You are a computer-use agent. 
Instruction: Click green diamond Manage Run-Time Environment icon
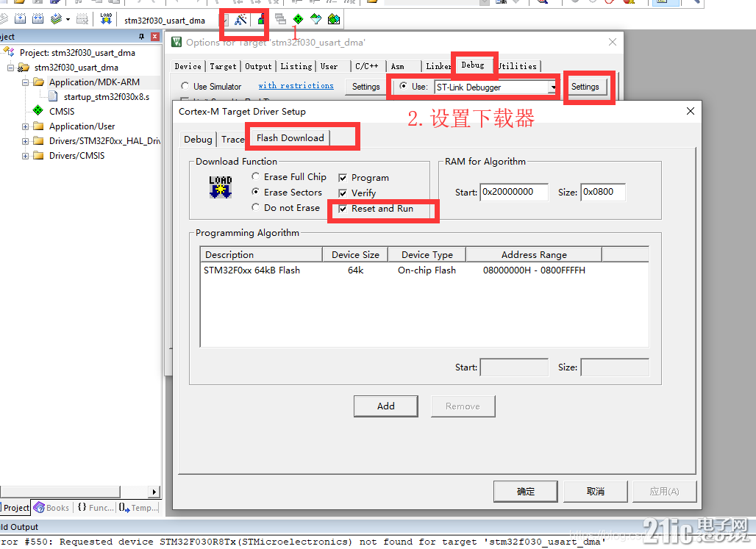[x=299, y=19]
